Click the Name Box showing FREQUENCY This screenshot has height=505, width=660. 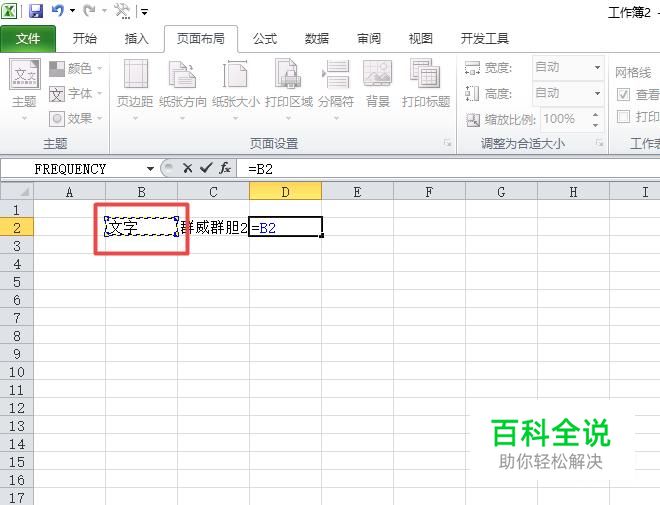[73, 169]
